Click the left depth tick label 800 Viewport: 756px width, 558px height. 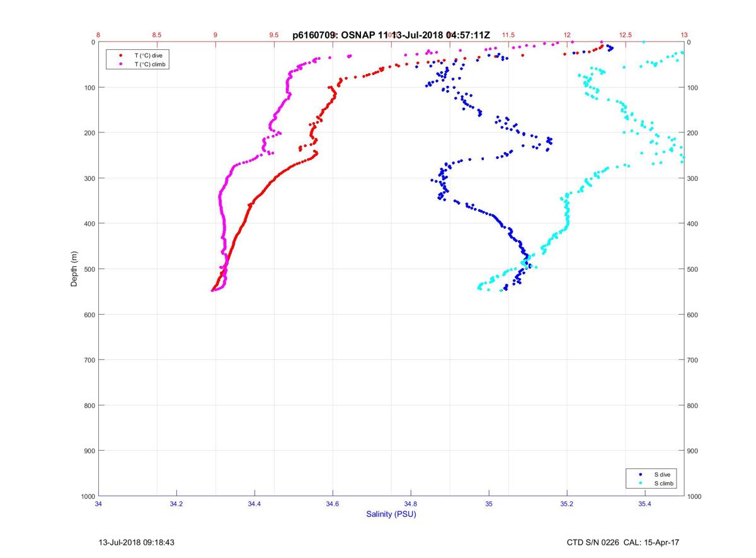pos(89,405)
